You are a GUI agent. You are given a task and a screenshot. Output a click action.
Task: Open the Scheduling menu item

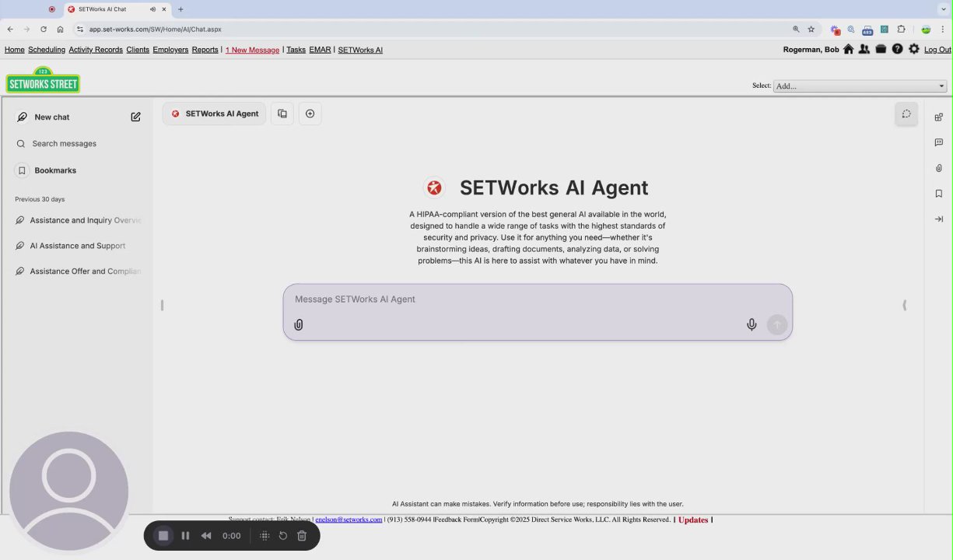pos(47,50)
